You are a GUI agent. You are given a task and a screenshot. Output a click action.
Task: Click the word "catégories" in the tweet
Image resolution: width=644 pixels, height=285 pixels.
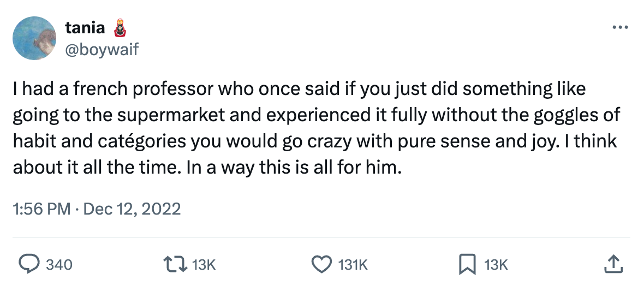click(x=135, y=141)
